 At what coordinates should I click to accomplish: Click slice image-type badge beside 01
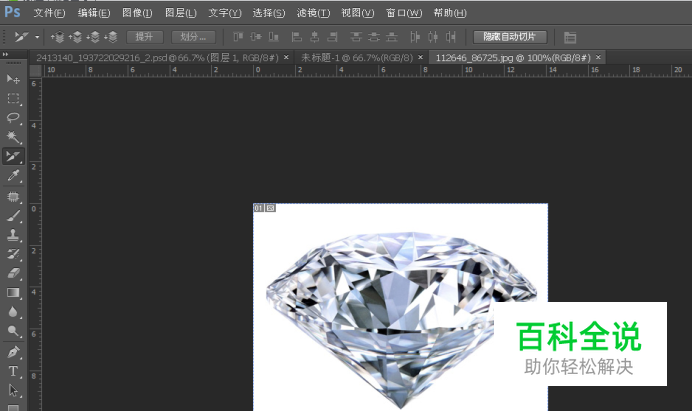270,208
